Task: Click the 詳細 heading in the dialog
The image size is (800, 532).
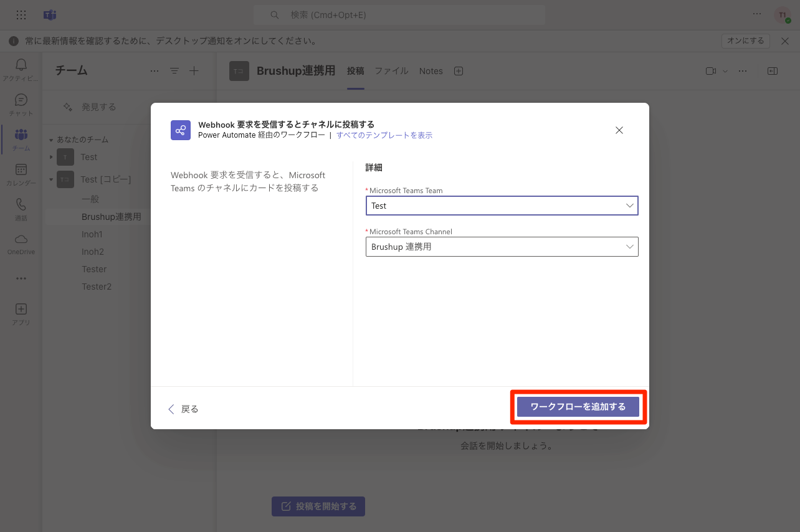Action: [374, 168]
